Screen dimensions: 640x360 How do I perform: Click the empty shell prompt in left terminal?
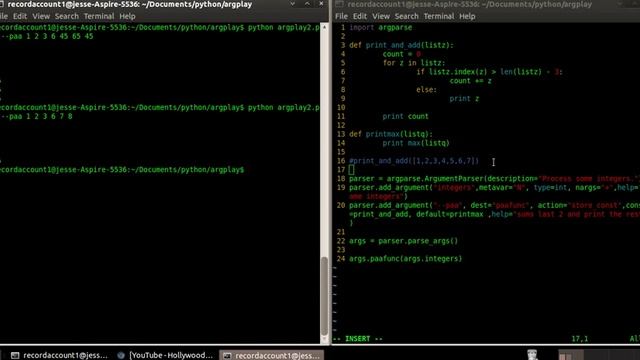coord(122,170)
